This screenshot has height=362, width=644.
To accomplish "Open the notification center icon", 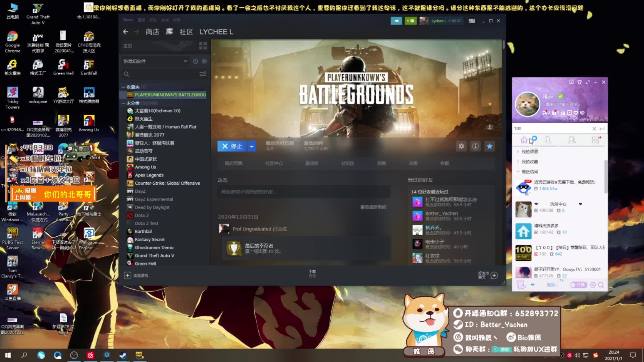I will [633, 355].
